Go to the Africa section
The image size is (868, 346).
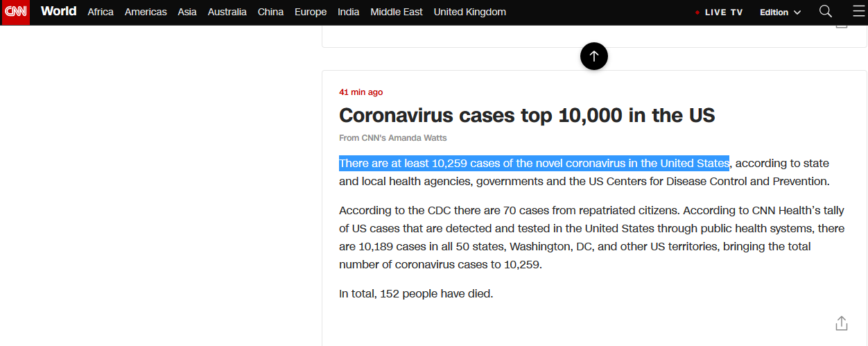pyautogui.click(x=101, y=12)
